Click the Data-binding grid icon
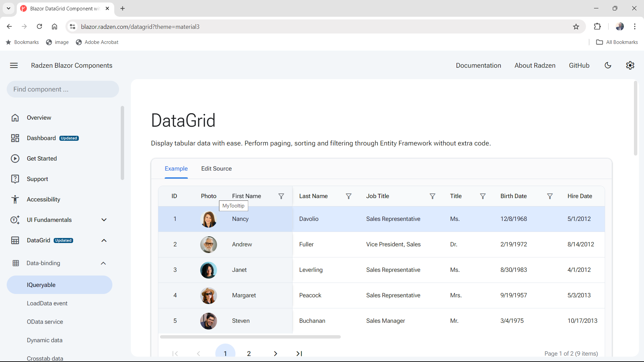Screen dimensions: 644x362 click(16, 263)
